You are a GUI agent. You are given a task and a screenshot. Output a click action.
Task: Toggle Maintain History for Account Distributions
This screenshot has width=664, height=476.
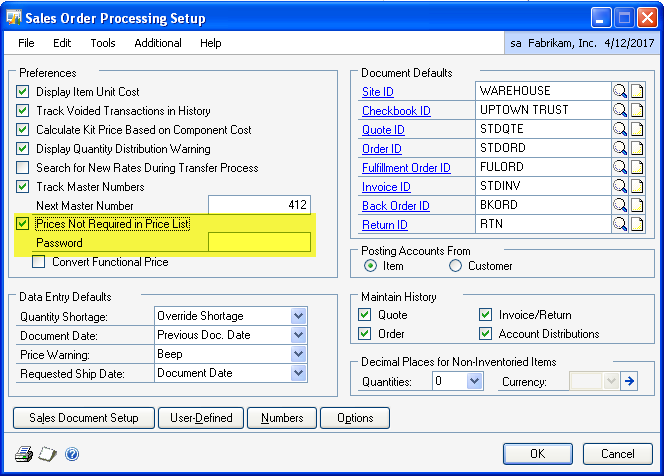[485, 334]
